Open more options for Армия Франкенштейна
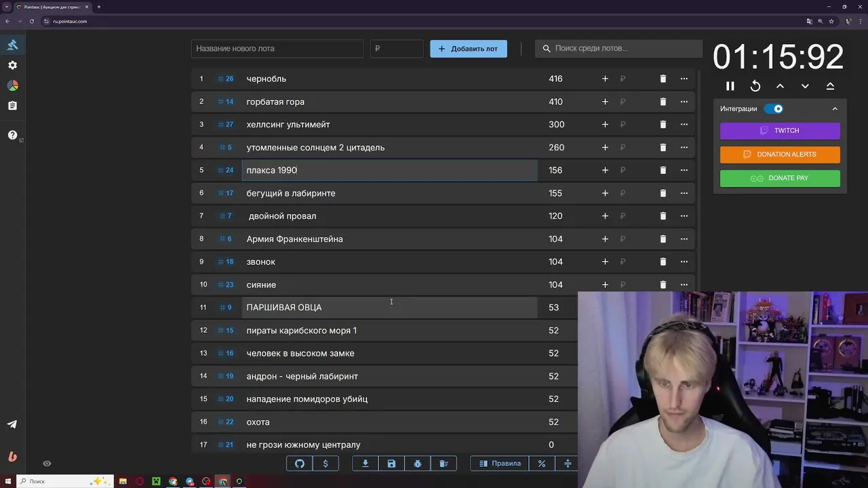Viewport: 868px width, 488px height. tap(684, 239)
